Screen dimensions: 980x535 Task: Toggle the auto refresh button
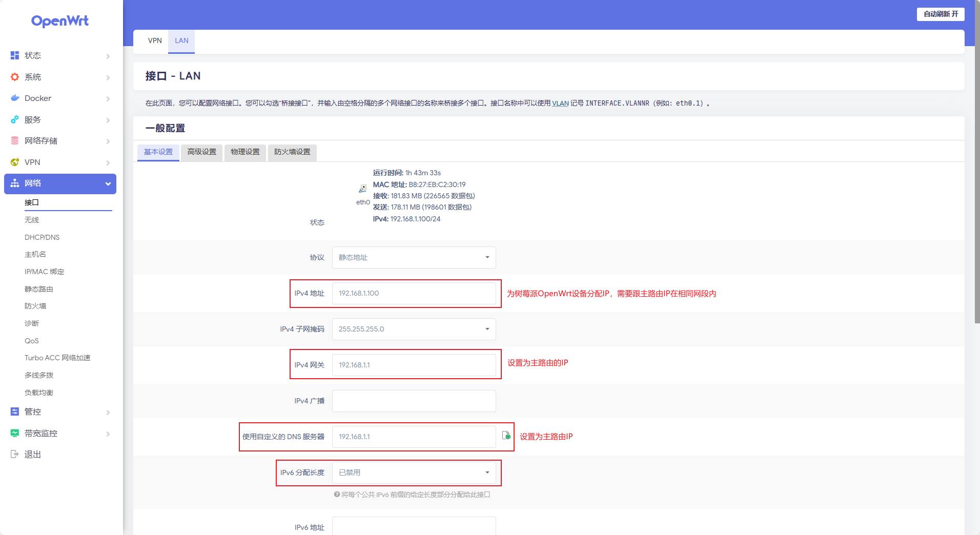[940, 14]
